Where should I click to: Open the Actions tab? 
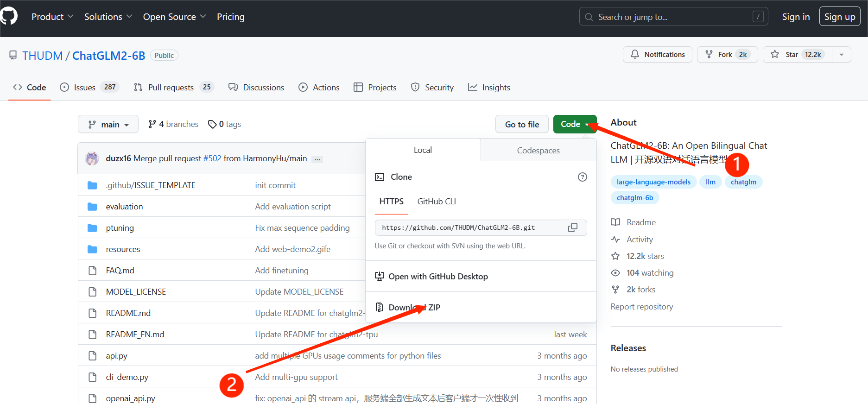(319, 87)
